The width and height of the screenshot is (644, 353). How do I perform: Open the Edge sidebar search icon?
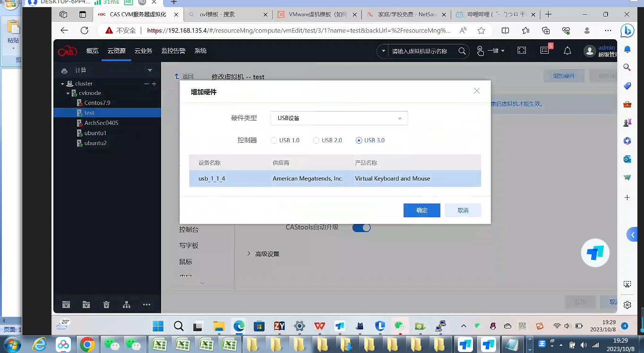point(627,67)
